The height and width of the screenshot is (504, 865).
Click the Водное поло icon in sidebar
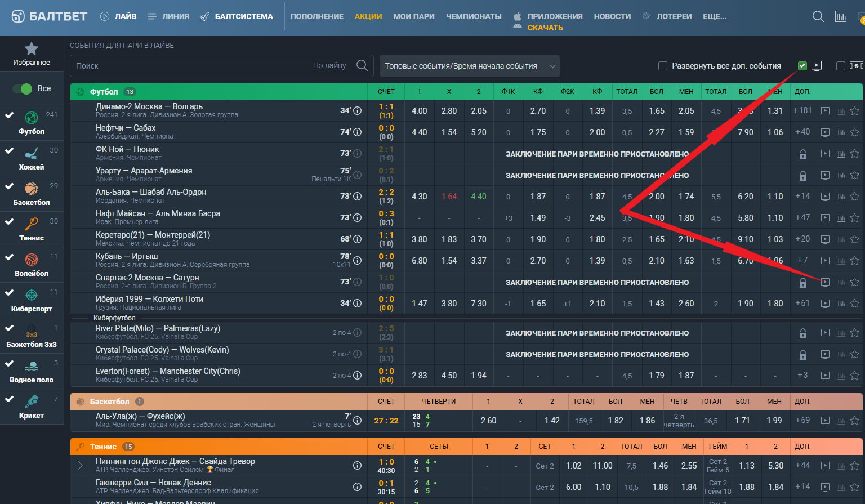[32, 366]
